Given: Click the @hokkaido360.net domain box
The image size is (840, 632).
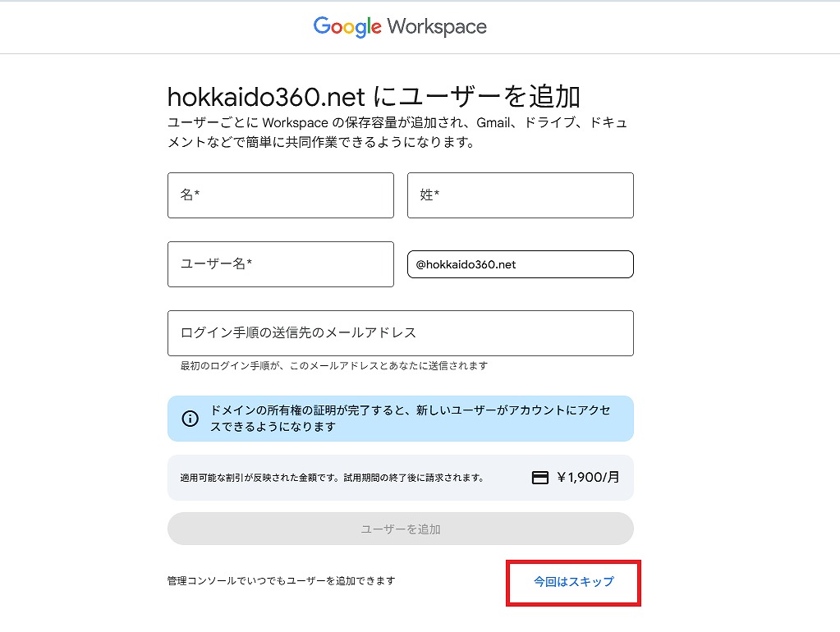Looking at the screenshot, I should coord(520,264).
